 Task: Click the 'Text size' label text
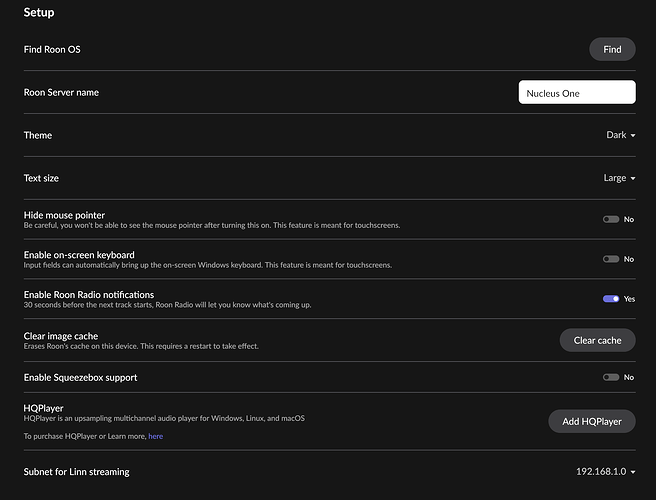click(x=41, y=178)
